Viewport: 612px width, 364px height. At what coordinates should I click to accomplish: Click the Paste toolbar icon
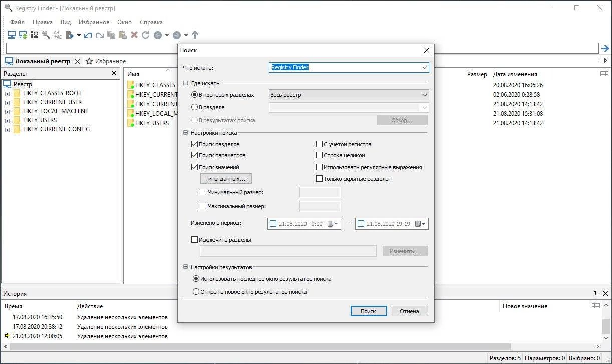coord(123,35)
